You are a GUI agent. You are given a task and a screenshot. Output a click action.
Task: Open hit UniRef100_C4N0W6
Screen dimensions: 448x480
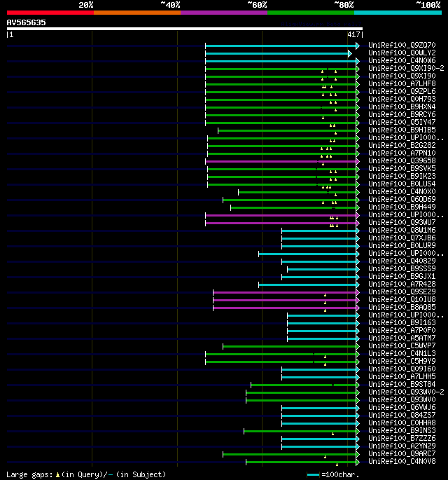click(x=402, y=60)
